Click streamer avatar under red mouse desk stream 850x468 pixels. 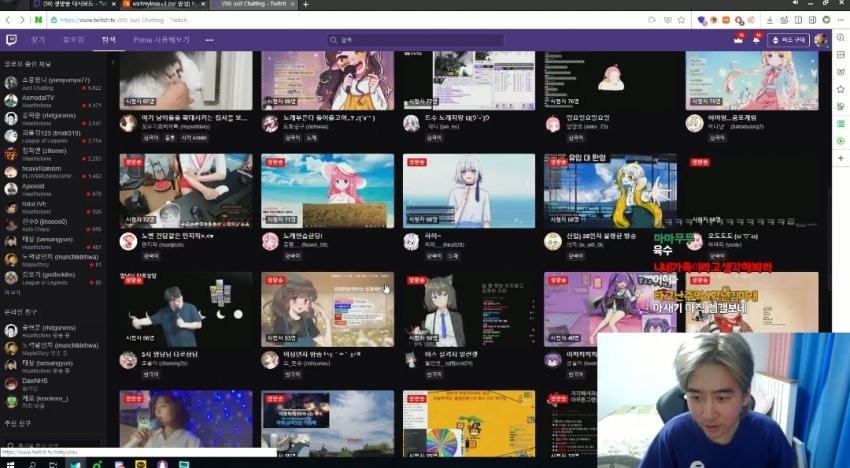pos(128,241)
